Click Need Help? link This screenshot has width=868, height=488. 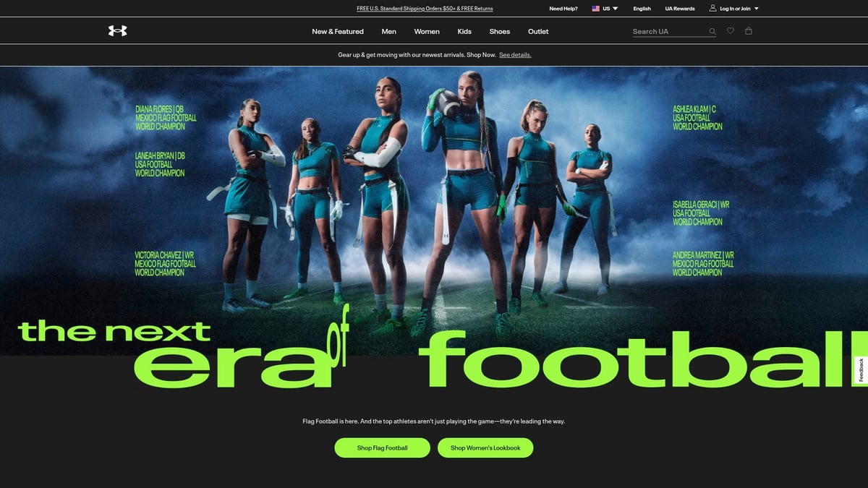tap(563, 9)
